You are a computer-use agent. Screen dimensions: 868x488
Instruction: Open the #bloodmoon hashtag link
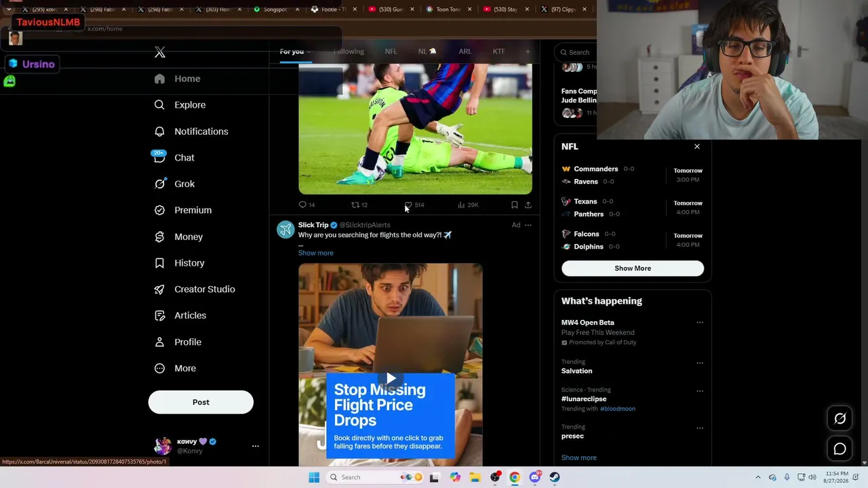click(618, 409)
